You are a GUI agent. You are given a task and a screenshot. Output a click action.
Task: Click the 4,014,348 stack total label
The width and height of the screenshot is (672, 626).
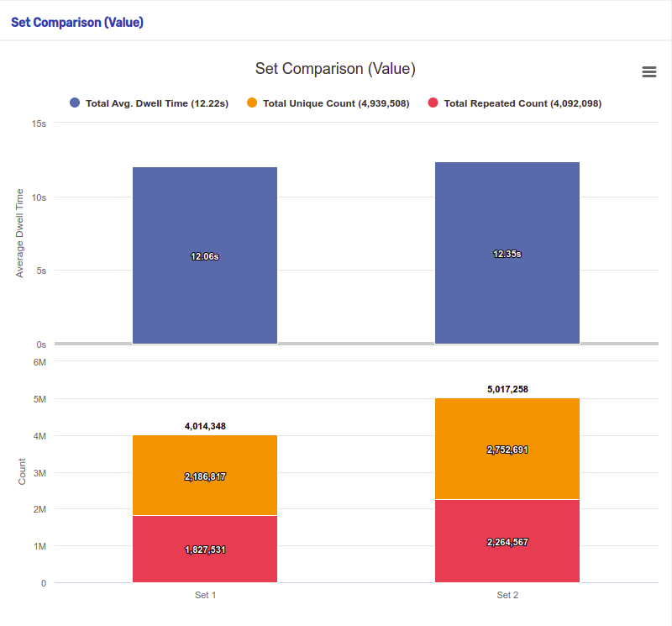[x=205, y=426]
